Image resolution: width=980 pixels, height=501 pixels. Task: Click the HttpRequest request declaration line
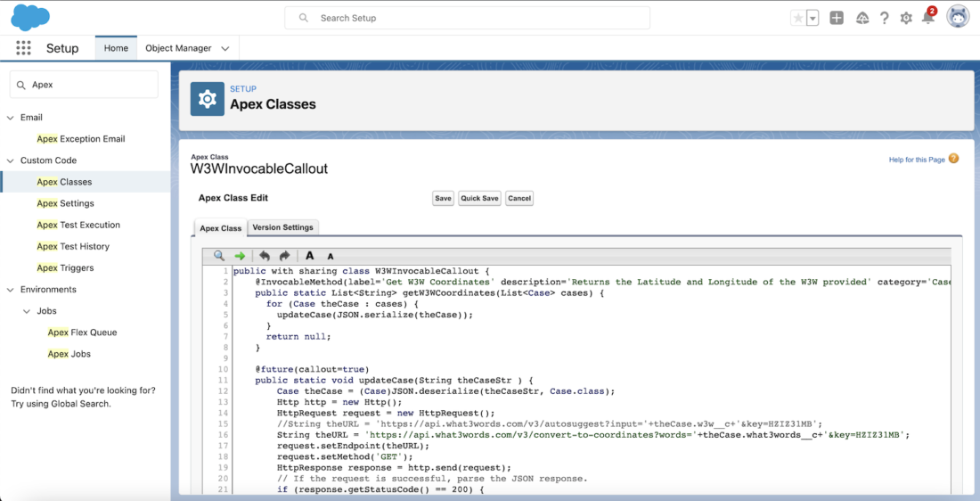coord(386,413)
